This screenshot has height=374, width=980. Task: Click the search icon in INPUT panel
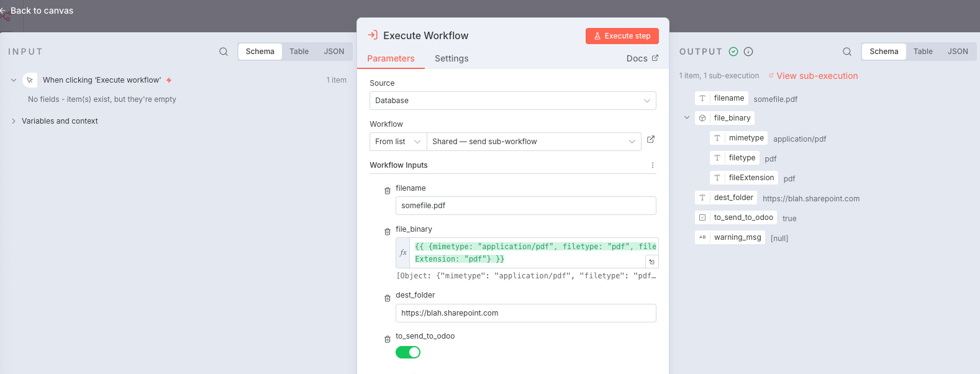point(224,52)
